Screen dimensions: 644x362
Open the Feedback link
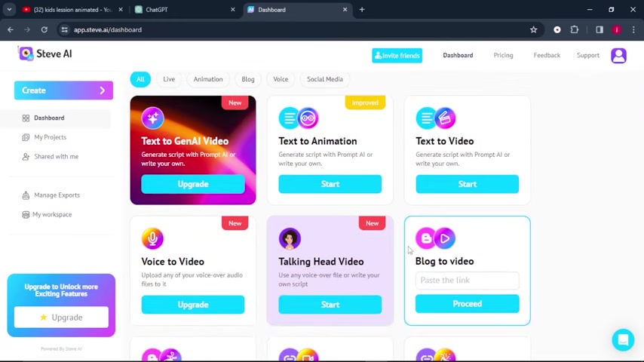coord(547,55)
